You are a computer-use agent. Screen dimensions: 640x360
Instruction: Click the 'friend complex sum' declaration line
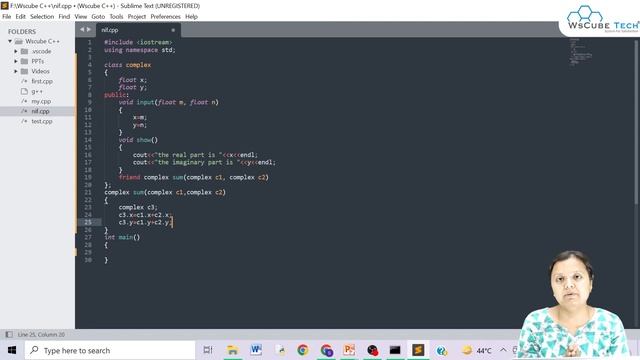(193, 178)
